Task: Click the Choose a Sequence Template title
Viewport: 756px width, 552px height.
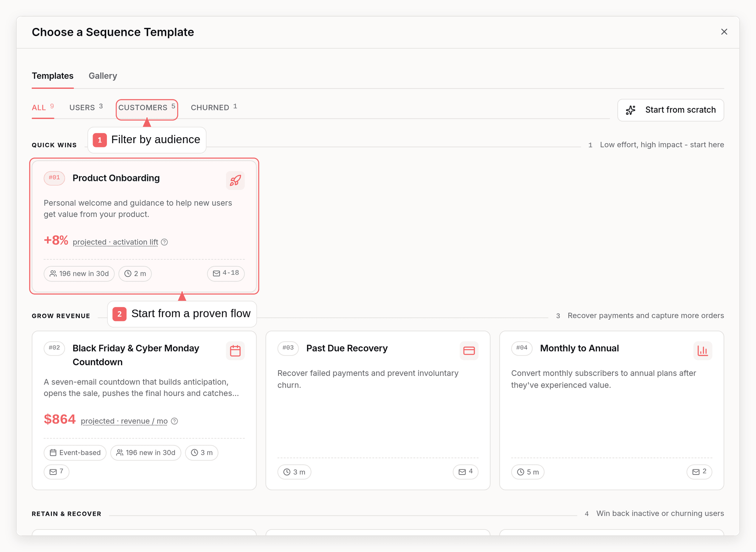Action: pos(113,32)
